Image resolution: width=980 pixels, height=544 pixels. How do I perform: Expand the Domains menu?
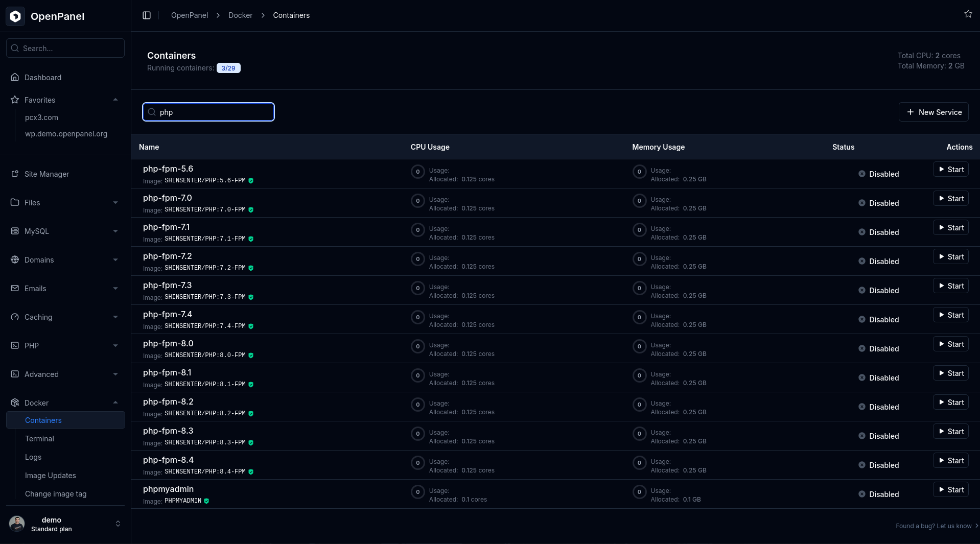click(115, 260)
